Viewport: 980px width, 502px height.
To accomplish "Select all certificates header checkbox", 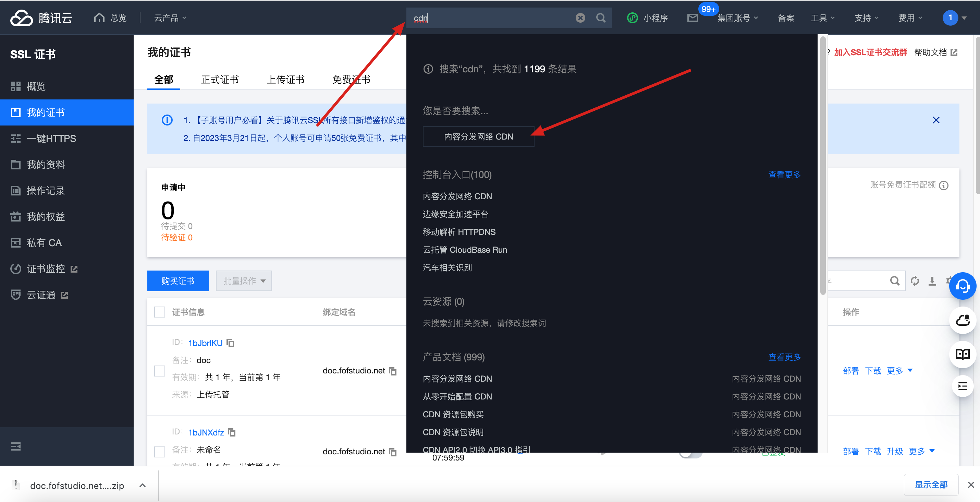I will pos(159,312).
